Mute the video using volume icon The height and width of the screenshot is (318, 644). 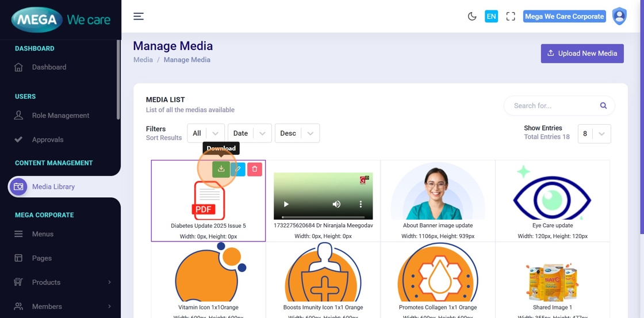pos(336,204)
